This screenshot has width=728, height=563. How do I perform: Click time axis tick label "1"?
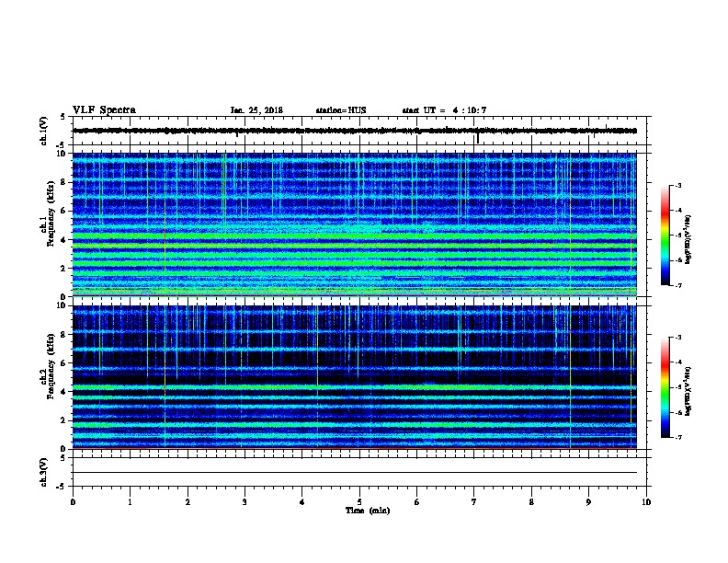click(x=130, y=501)
